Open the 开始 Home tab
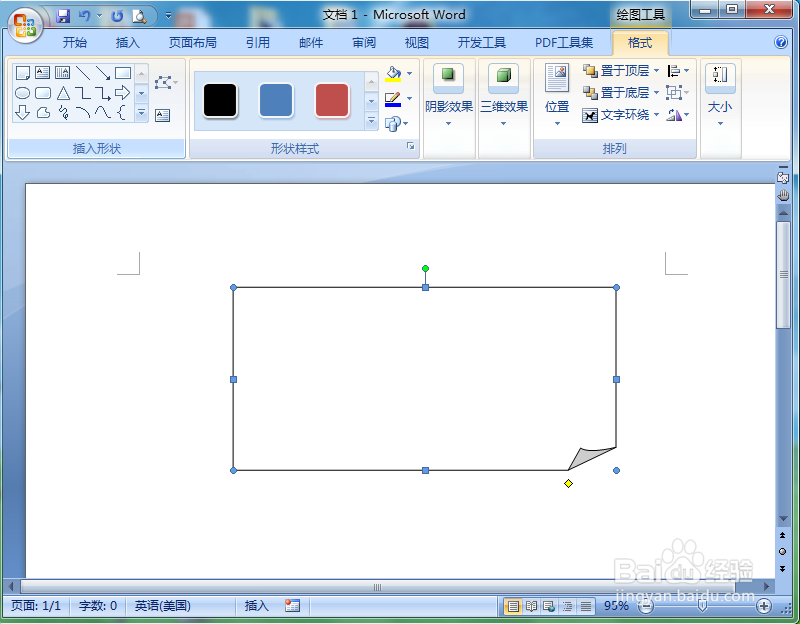800x624 pixels. [74, 43]
